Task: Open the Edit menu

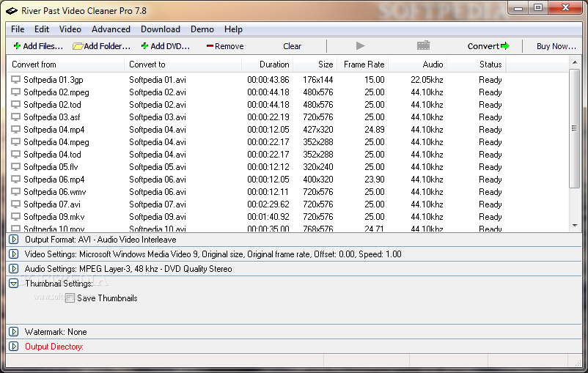Action: point(42,29)
